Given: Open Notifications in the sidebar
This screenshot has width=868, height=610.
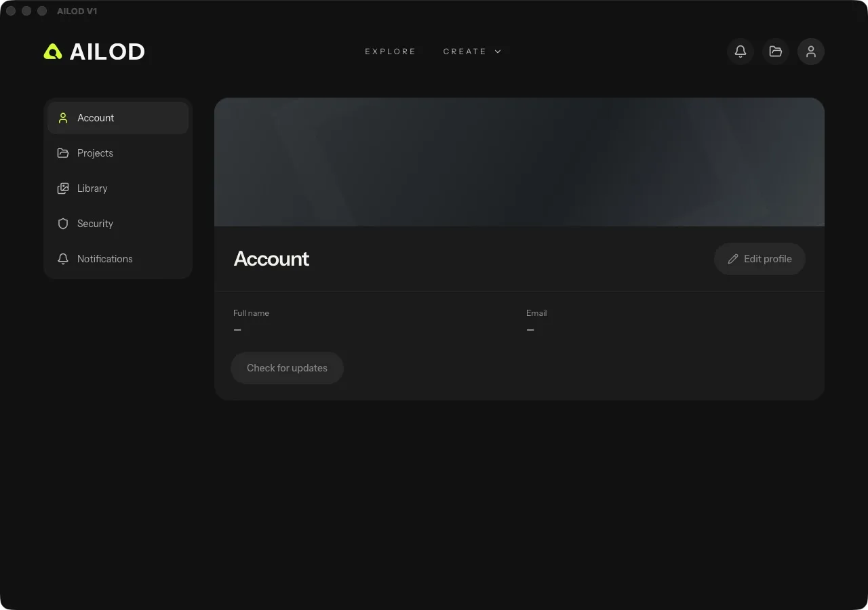Looking at the screenshot, I should pos(118,259).
